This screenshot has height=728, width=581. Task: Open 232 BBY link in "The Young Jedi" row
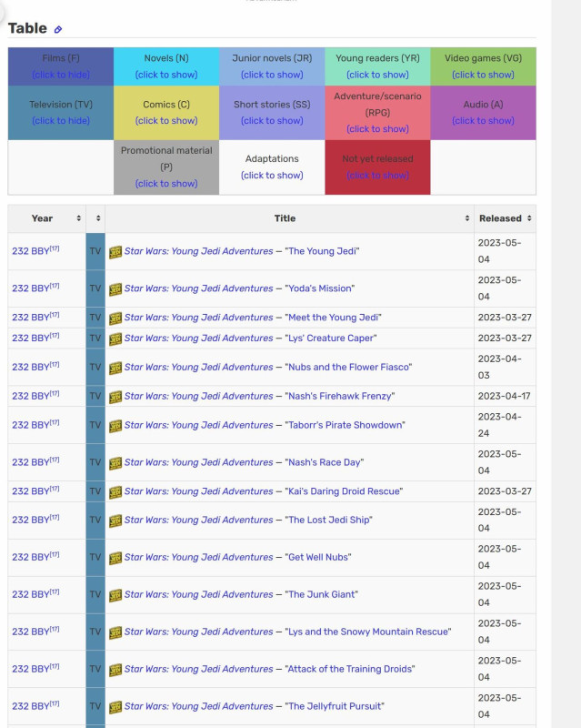(x=31, y=251)
